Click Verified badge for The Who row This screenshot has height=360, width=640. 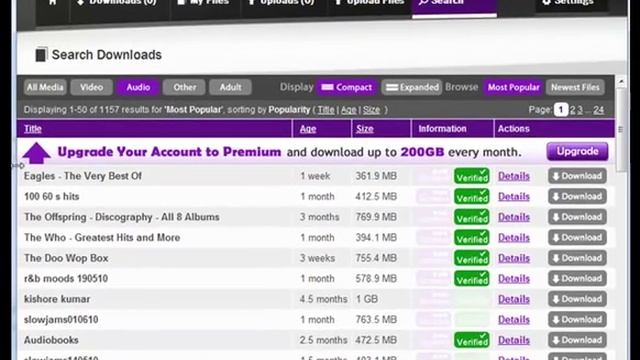(471, 237)
